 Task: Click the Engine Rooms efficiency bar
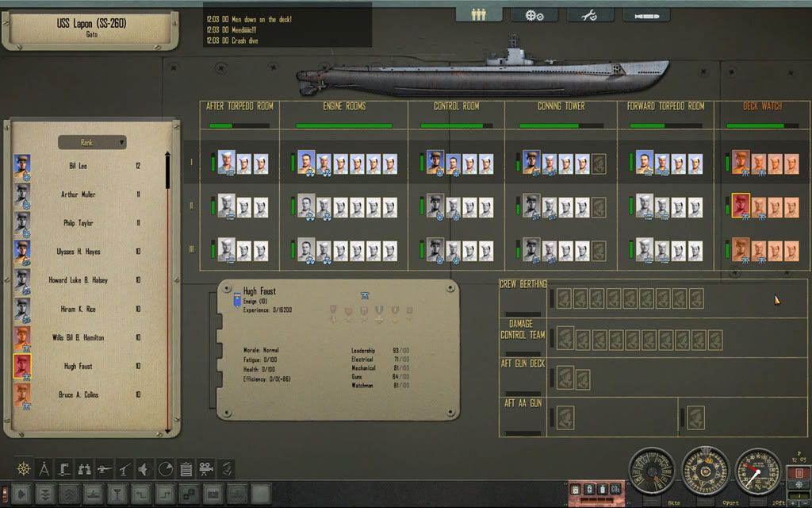[344, 125]
